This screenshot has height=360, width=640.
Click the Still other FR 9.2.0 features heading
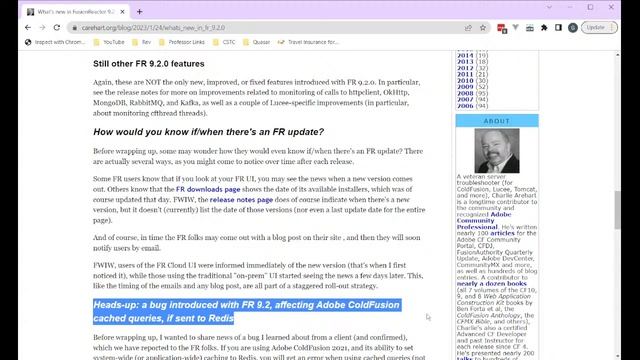149,64
